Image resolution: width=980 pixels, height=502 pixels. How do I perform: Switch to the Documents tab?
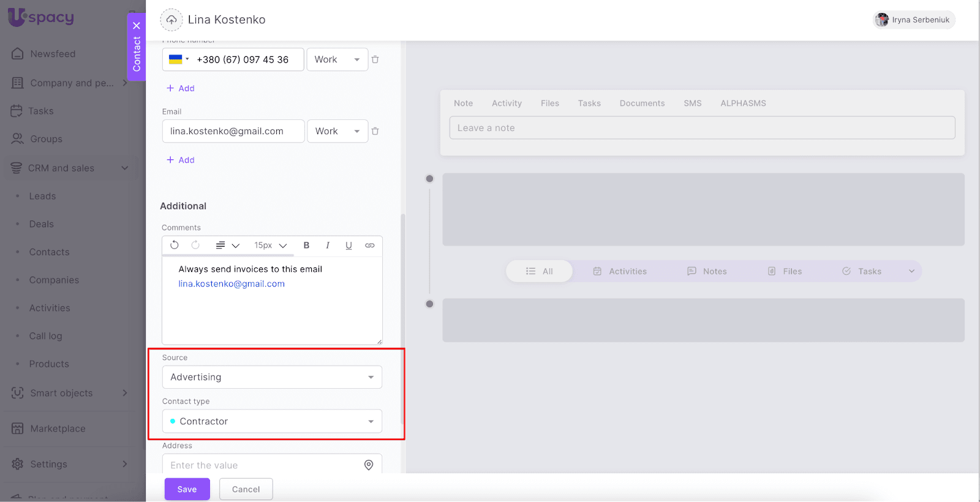[642, 103]
